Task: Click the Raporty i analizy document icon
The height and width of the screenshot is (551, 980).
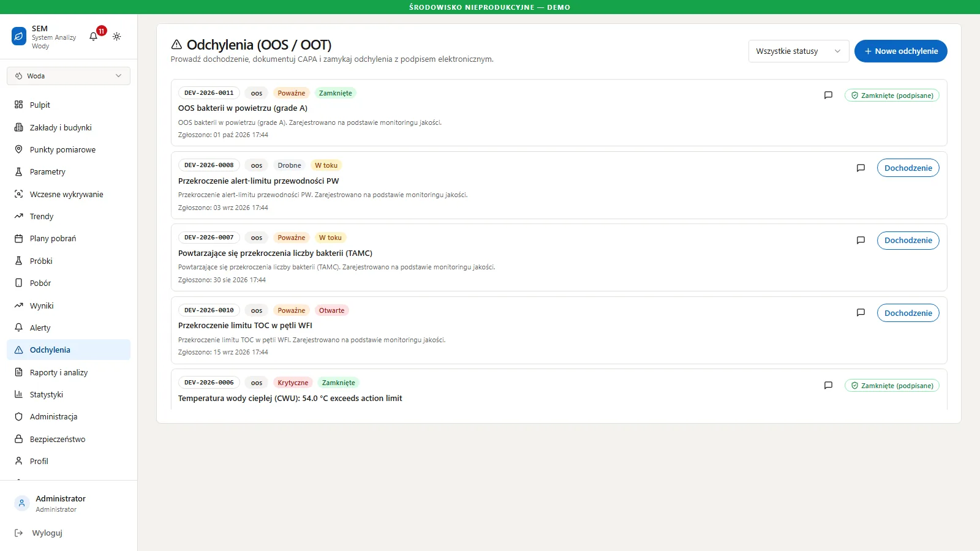Action: pos(18,372)
